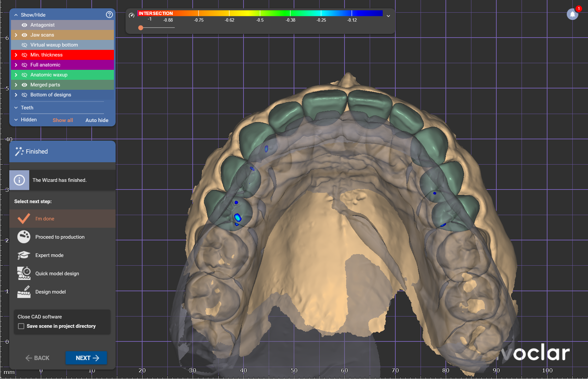588x379 pixels.
Task: Hide the Antagonist layer
Action: pyautogui.click(x=24, y=25)
